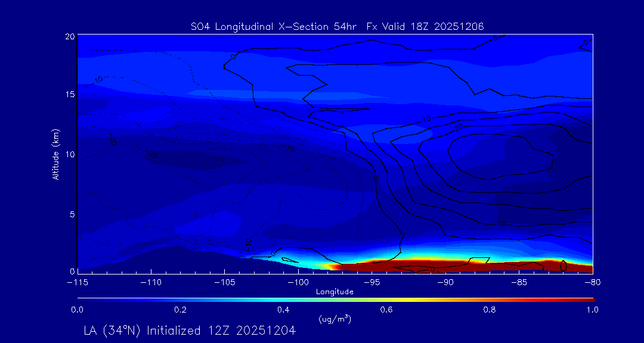Click the 'Altitude (km)' y-axis label

55,154
